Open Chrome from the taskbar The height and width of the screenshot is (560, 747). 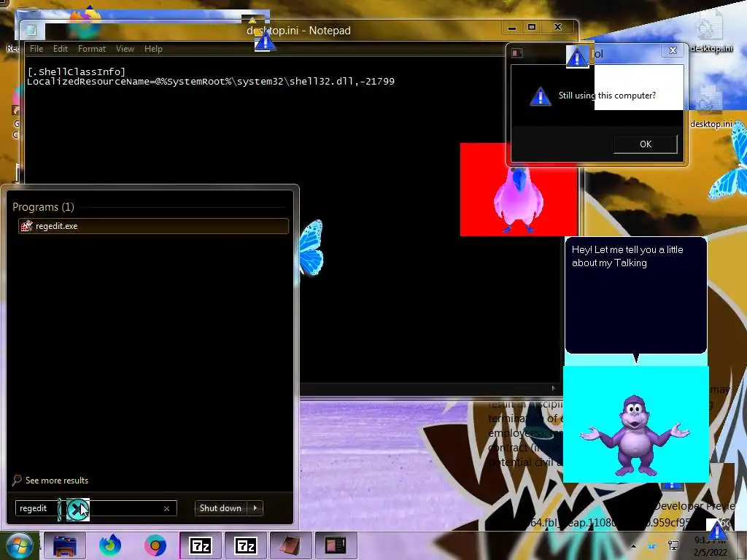click(155, 545)
